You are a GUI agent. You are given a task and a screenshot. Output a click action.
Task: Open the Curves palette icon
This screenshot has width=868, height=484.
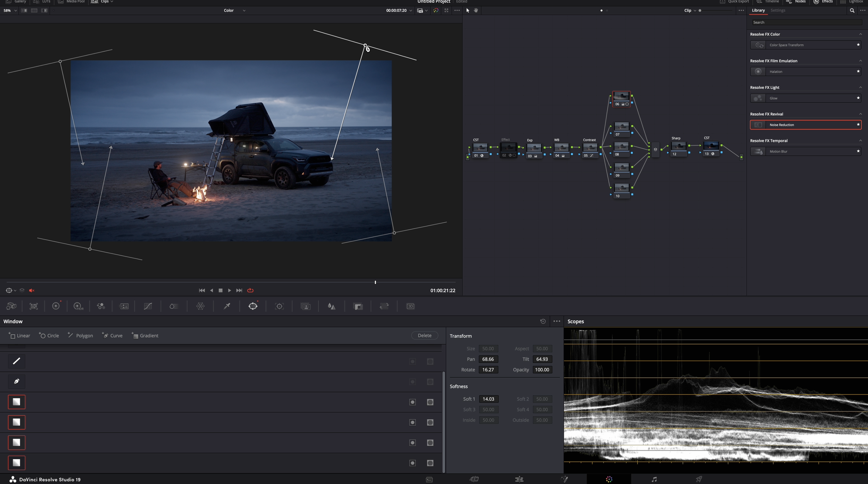pos(148,306)
